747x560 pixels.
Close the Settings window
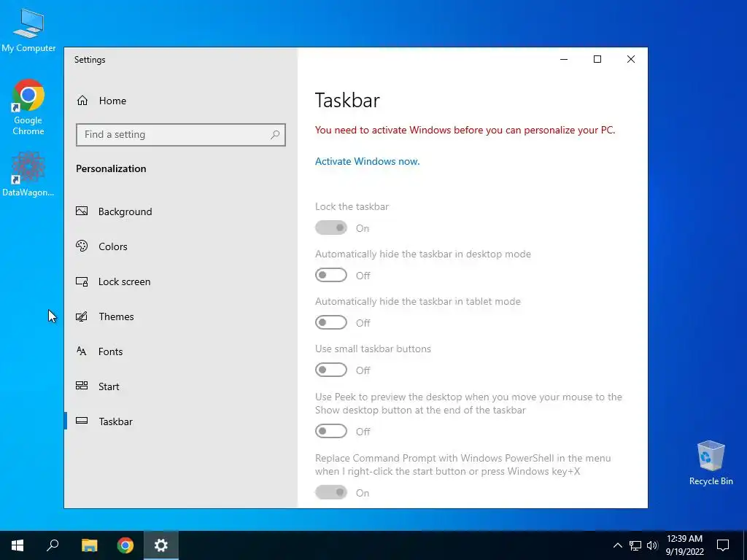pyautogui.click(x=631, y=59)
